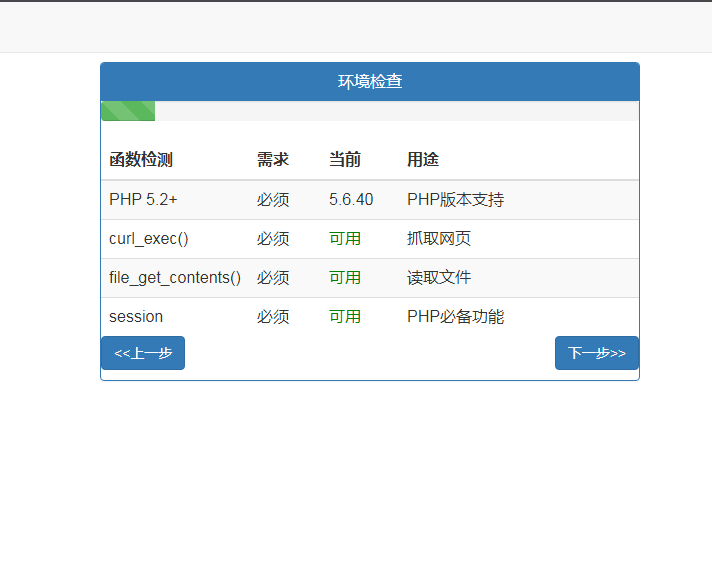Go back with the <<上一步 button
The width and height of the screenshot is (712, 587).
(x=143, y=353)
